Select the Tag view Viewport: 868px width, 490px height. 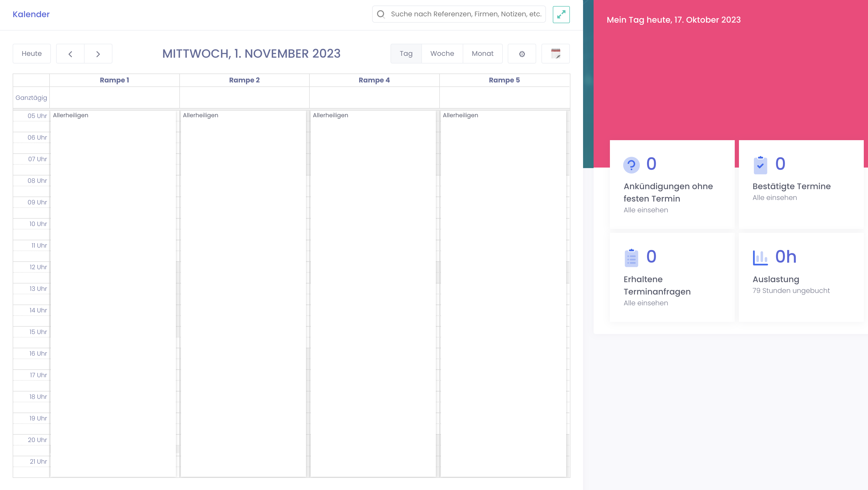coord(406,53)
